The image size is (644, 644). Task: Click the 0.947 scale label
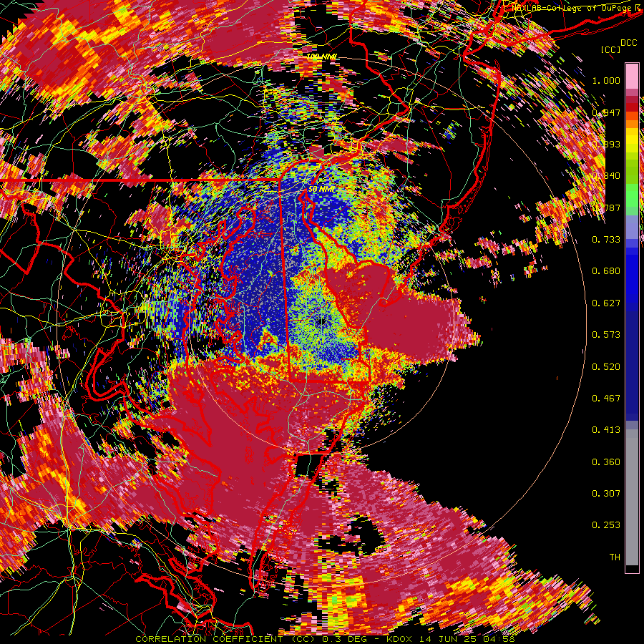[606, 112]
